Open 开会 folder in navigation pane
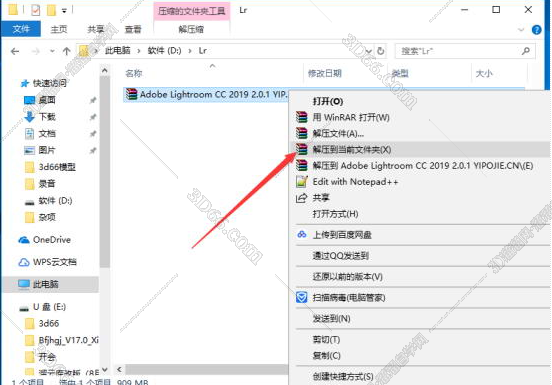This screenshot has width=552, height=385. [47, 357]
